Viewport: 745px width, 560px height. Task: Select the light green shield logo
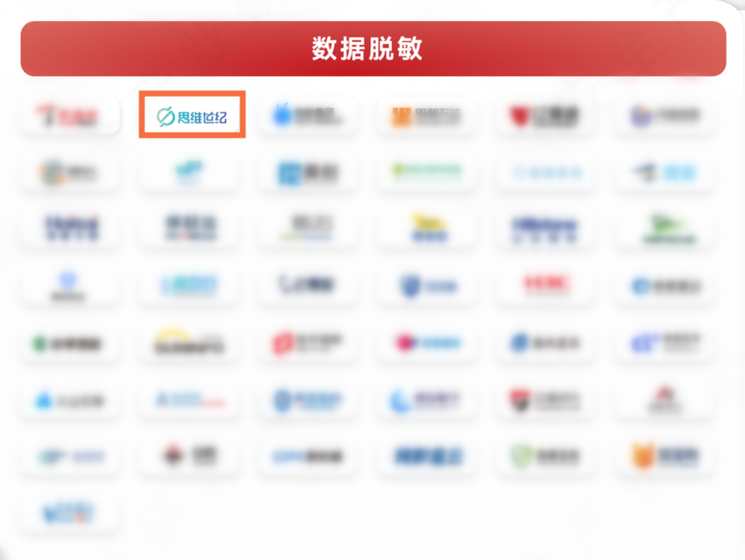[545, 457]
